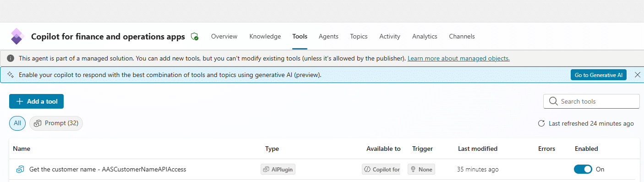
Task: Select the All filter chip
Action: pos(17,123)
